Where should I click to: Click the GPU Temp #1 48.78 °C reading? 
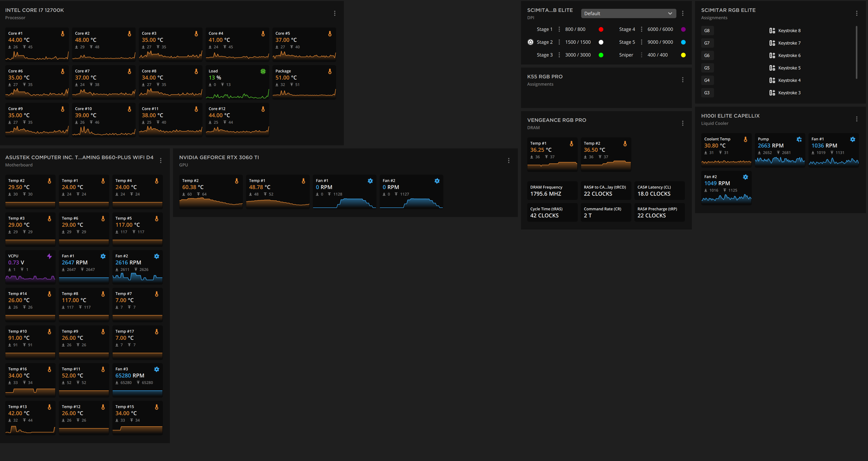click(x=259, y=187)
